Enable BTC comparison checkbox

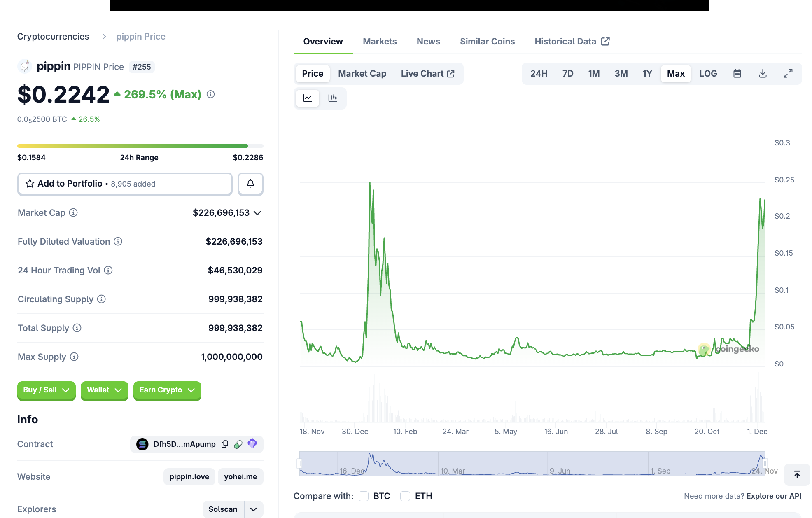coord(364,496)
